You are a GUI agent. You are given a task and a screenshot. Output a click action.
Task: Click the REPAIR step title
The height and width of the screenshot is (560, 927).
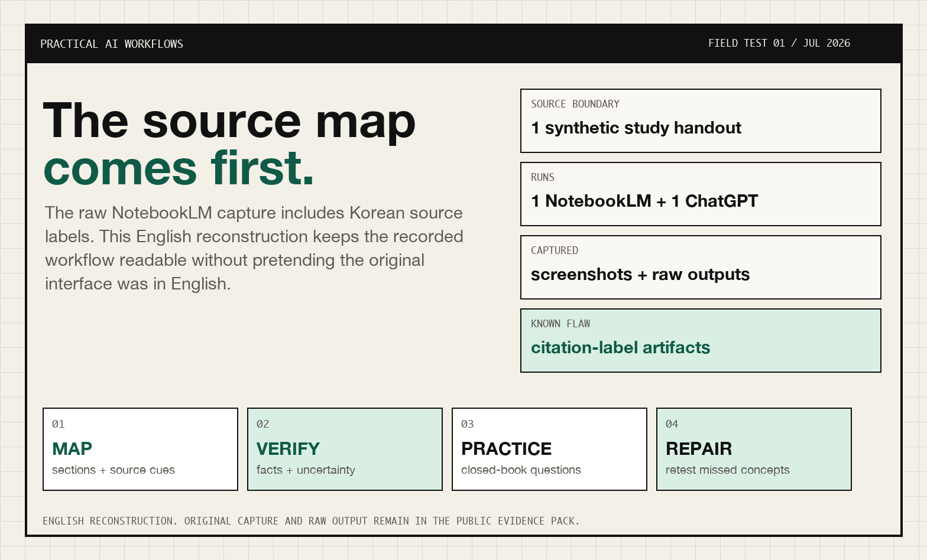(699, 449)
